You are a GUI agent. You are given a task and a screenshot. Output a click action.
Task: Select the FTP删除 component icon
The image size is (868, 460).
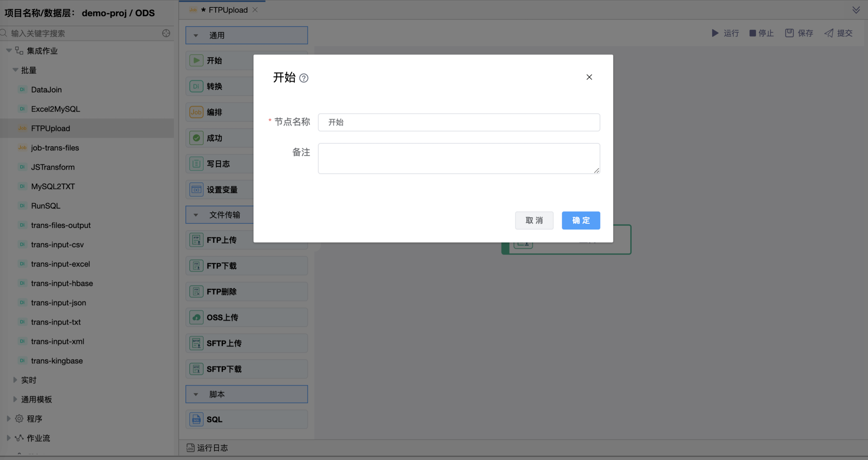(x=196, y=291)
